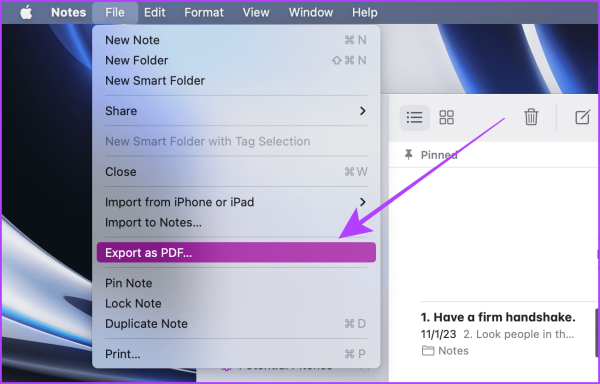The image size is (600, 384).
Task: Click the Notes folder label under the note
Action: 445,351
